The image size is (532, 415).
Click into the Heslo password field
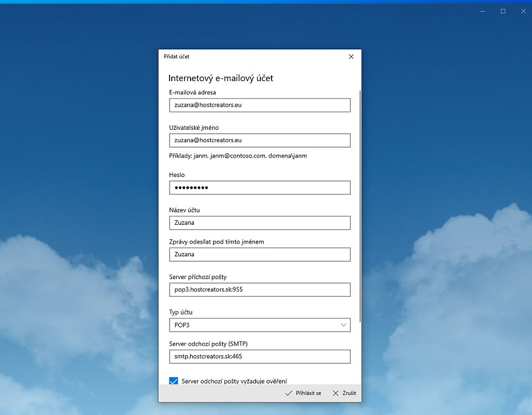coord(259,188)
